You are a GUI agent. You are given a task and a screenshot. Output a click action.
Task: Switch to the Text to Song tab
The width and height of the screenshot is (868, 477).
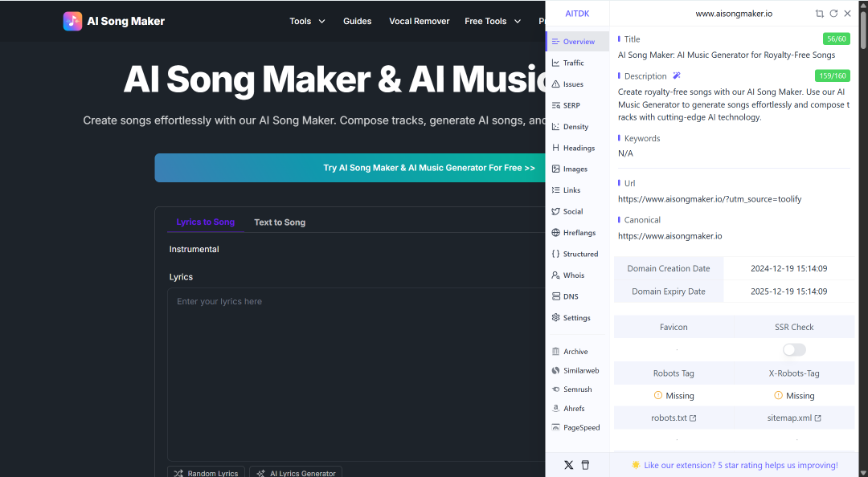280,222
